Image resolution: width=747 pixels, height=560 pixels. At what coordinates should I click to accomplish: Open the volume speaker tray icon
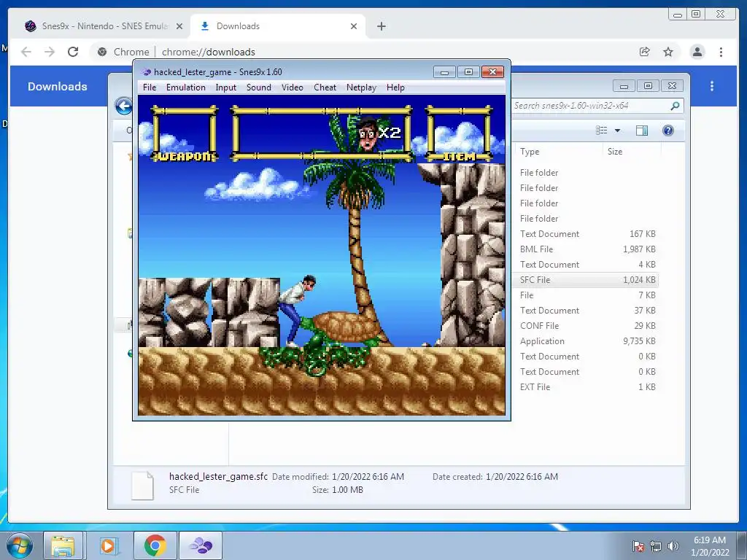click(x=673, y=546)
